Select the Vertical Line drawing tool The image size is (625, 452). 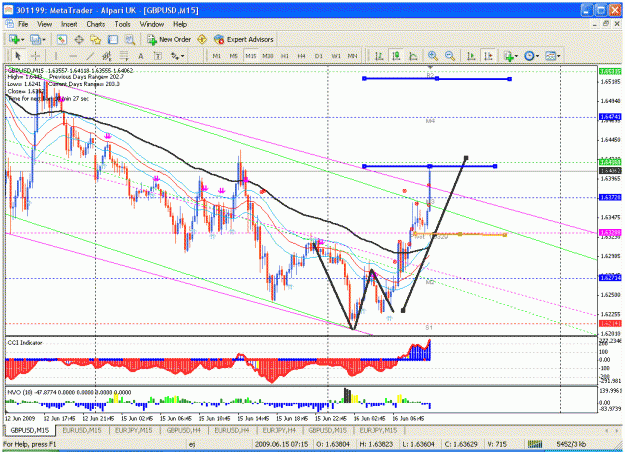coord(56,56)
